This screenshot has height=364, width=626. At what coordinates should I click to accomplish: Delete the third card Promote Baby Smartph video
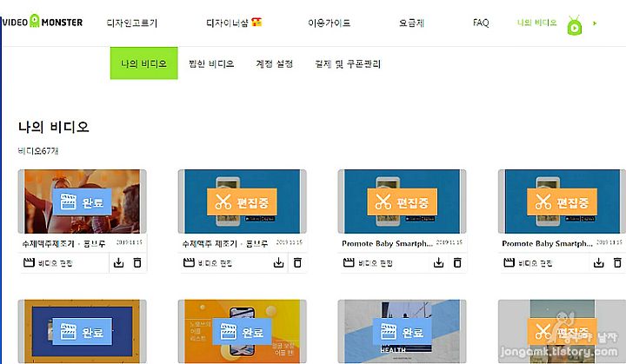(457, 262)
